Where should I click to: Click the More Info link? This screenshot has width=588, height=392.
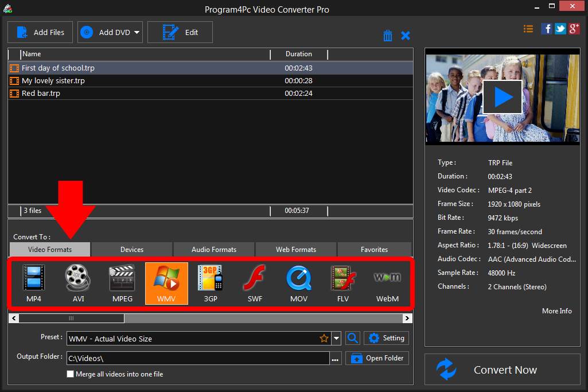[556, 311]
